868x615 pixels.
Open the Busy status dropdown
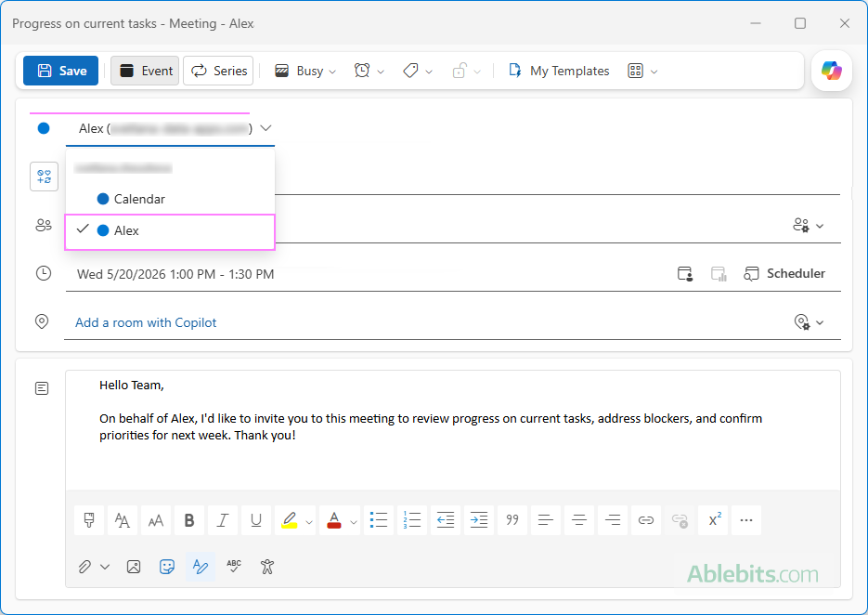pos(305,71)
